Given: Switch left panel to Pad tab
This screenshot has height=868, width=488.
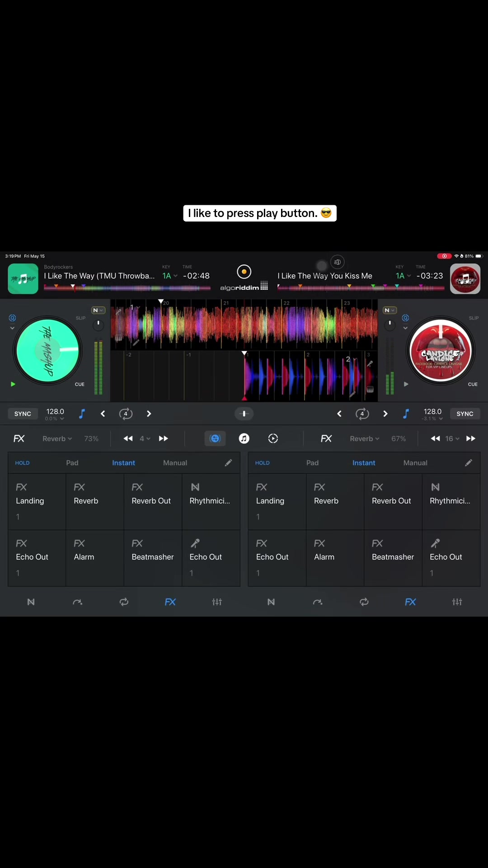Looking at the screenshot, I should click(x=72, y=463).
